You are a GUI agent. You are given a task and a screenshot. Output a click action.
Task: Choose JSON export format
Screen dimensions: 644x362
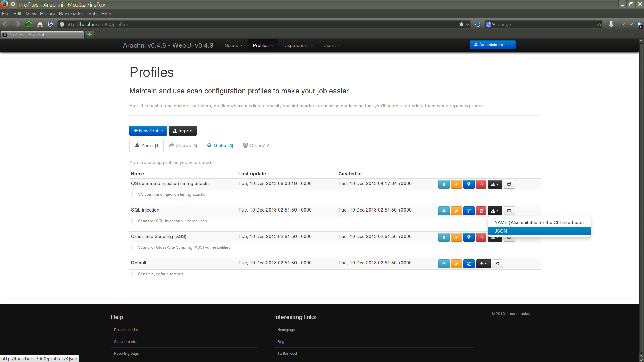tap(539, 231)
